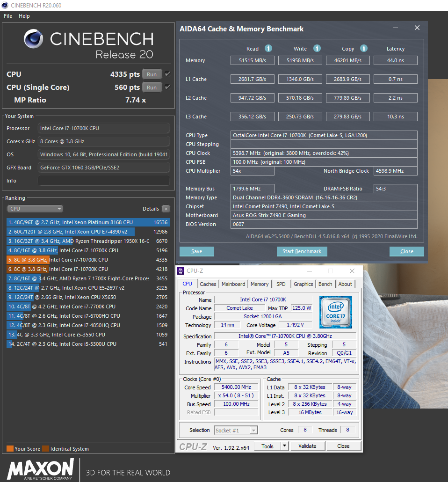Click the GFX Board field in Cinebench
The image size is (448, 482).
click(103, 168)
